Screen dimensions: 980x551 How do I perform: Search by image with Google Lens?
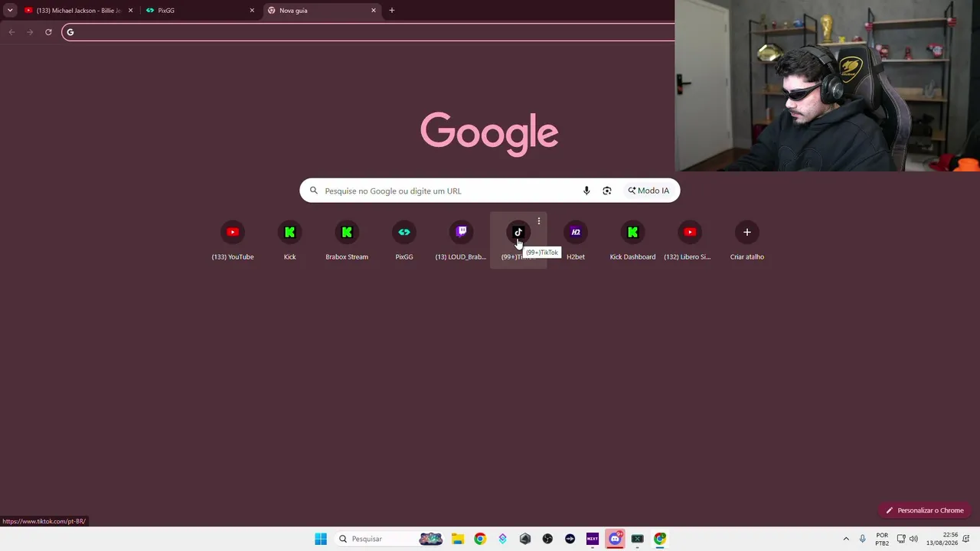(607, 191)
